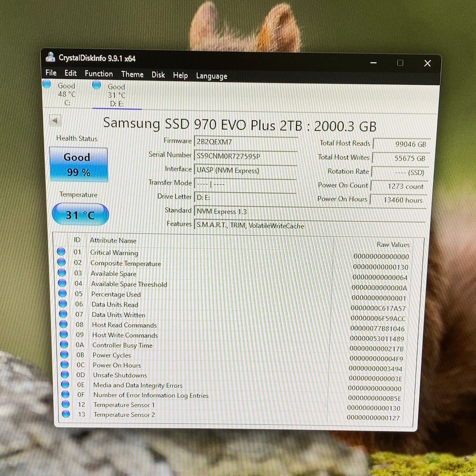Image resolution: width=476 pixels, height=476 pixels.
Task: Click the status orb for Temperature Sensor 1
Action: (x=66, y=404)
